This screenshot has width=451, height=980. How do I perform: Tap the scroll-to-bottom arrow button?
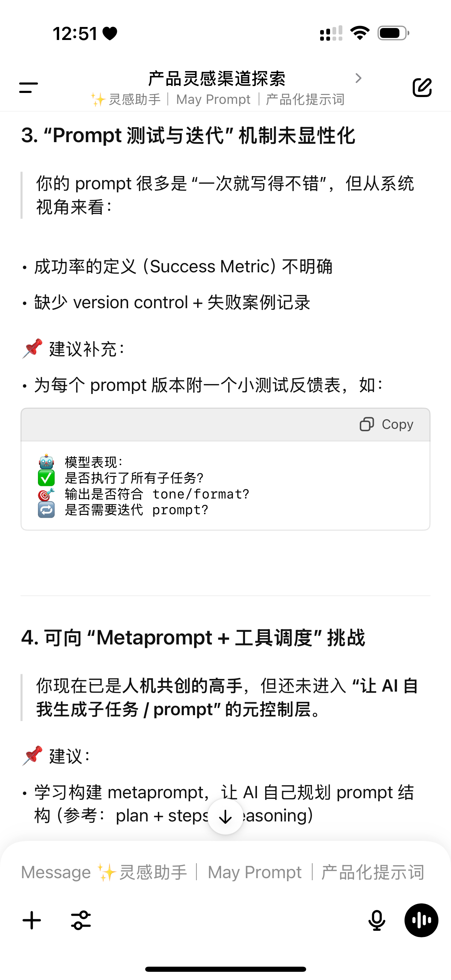pos(225,817)
